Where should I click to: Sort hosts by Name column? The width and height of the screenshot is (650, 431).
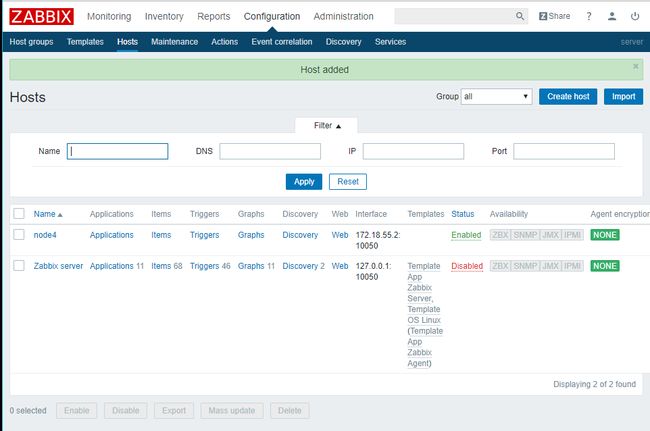(48, 214)
